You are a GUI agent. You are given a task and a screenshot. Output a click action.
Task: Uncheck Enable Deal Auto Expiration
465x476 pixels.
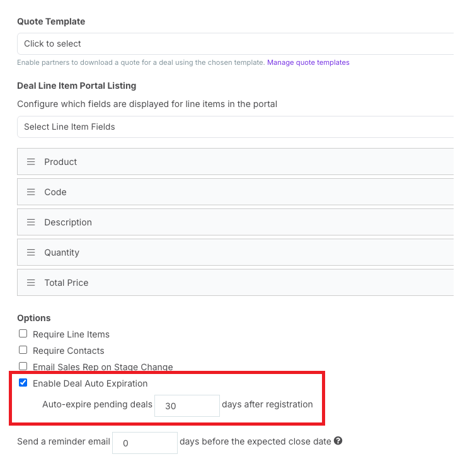pyautogui.click(x=23, y=383)
